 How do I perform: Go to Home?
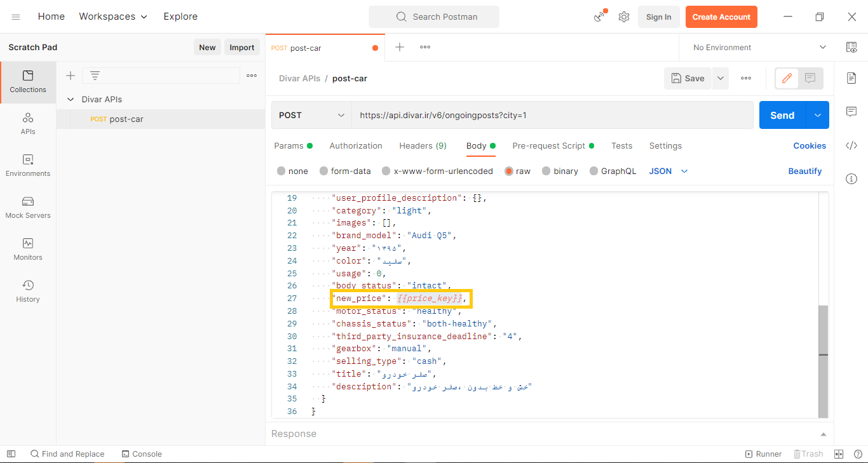pos(51,17)
